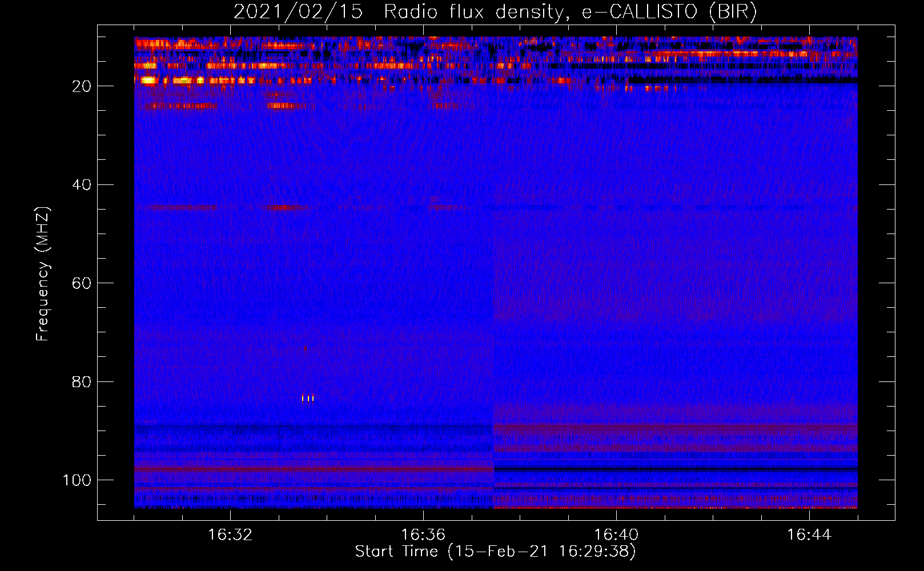Click the '20' frequency tick label
Viewport: 924px width, 571px height.
[x=82, y=86]
